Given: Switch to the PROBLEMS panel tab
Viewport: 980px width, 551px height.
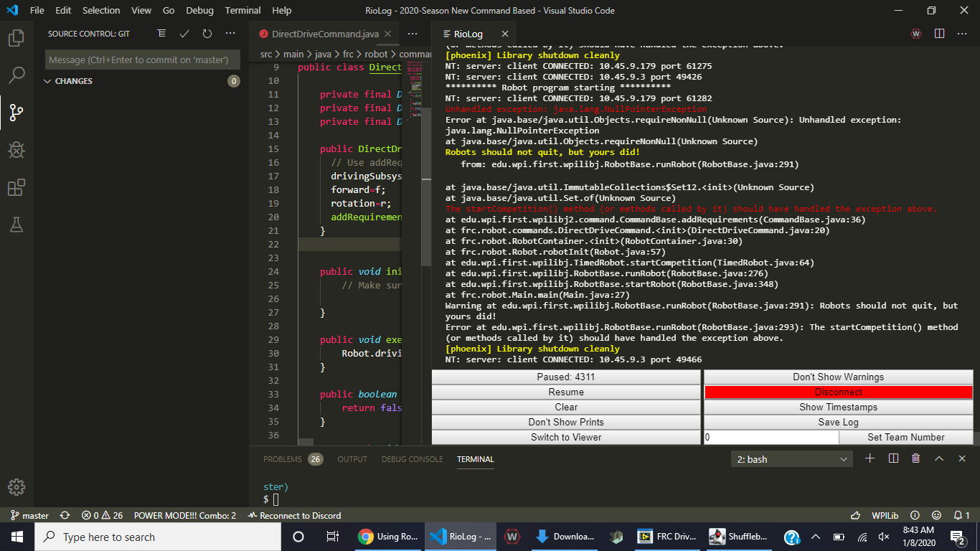Looking at the screenshot, I should click(293, 459).
